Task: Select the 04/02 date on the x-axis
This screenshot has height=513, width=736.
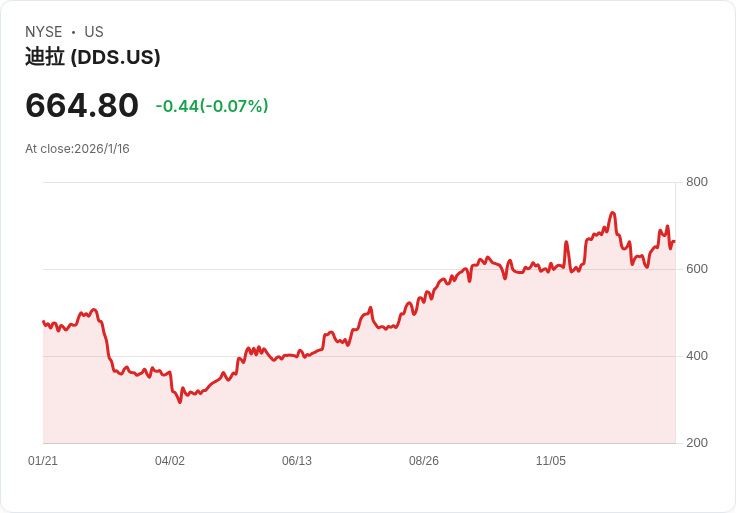Action: point(170,461)
